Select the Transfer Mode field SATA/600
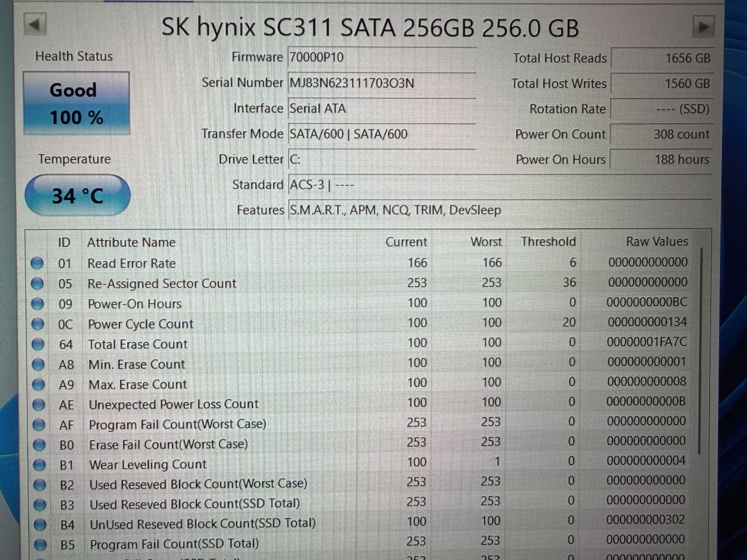 pos(382,134)
